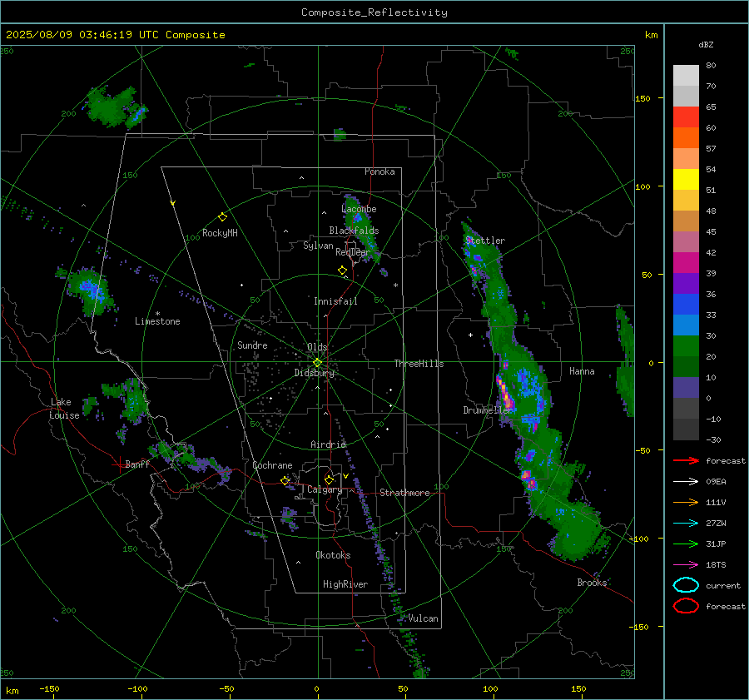Click the yellow diamond marker beside Cochrane
The height and width of the screenshot is (700, 749).
click(x=285, y=480)
